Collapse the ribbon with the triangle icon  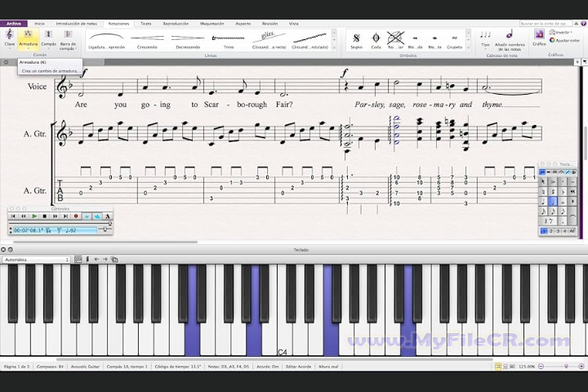coord(577,23)
